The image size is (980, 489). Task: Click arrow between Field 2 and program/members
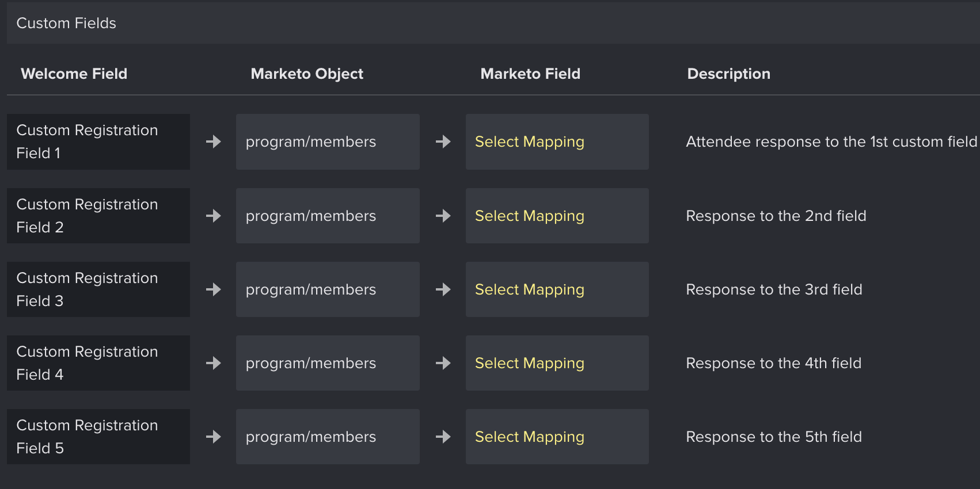[214, 216]
